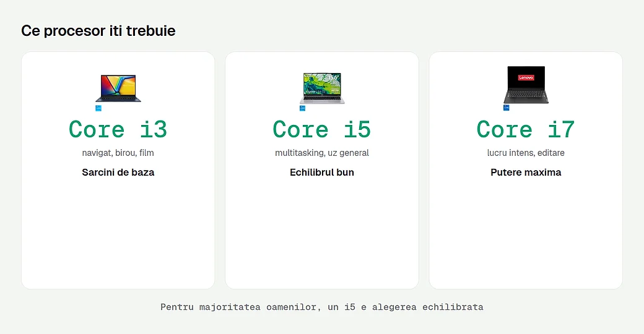The image size is (644, 334).
Task: Select the Core i5 heading
Action: [x=321, y=130]
